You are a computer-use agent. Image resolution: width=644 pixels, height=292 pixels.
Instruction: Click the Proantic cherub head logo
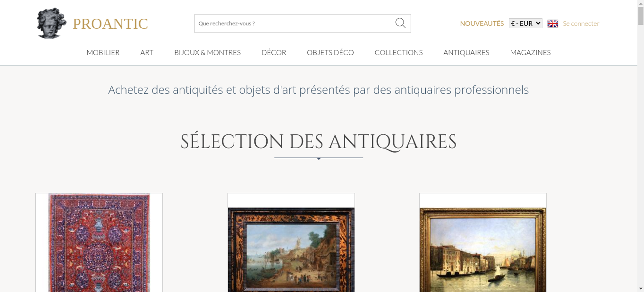point(52,23)
